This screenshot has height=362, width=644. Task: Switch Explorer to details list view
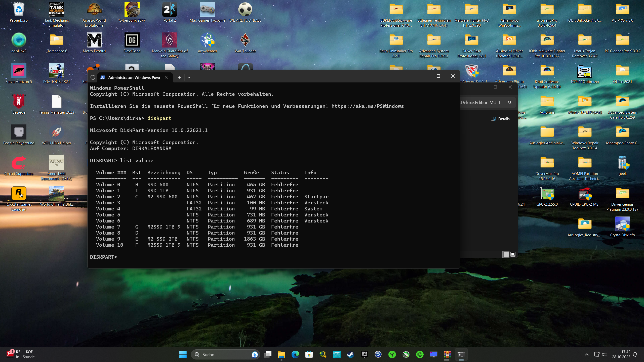pos(506,254)
